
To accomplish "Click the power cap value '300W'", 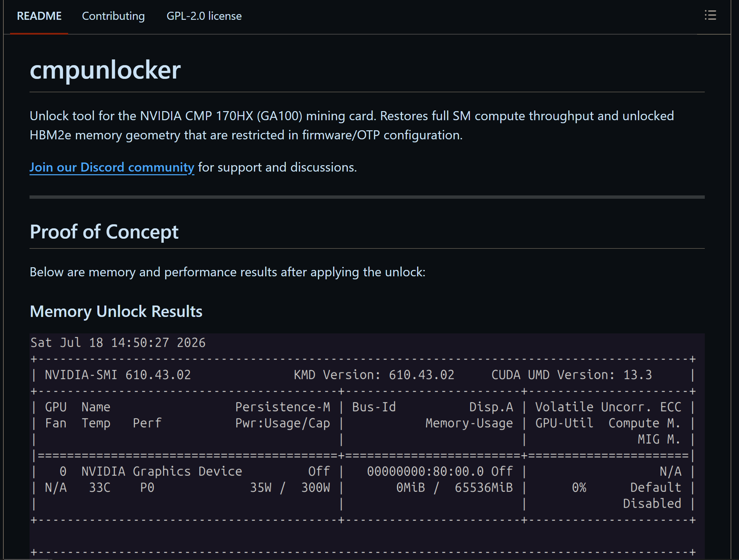I will coord(315,487).
